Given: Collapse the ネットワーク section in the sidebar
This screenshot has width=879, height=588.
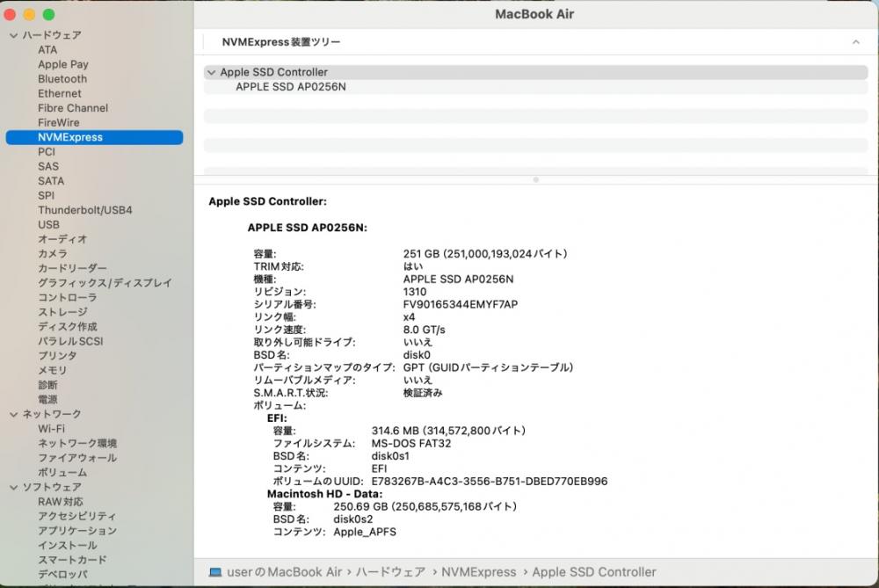Looking at the screenshot, I should coord(13,414).
